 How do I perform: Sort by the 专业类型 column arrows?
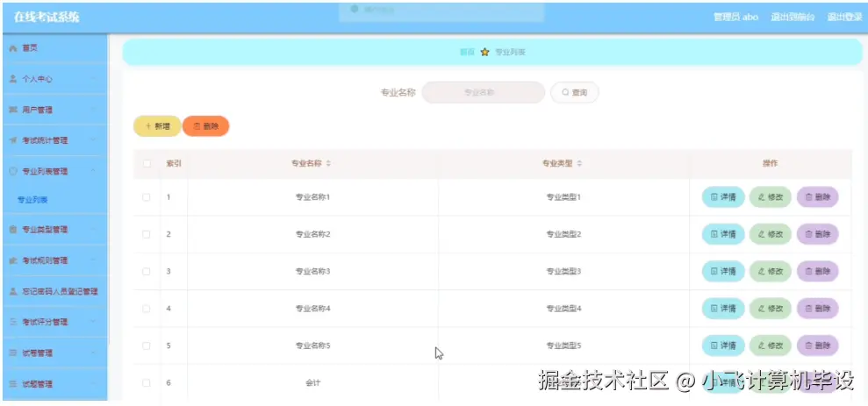pyautogui.click(x=579, y=164)
